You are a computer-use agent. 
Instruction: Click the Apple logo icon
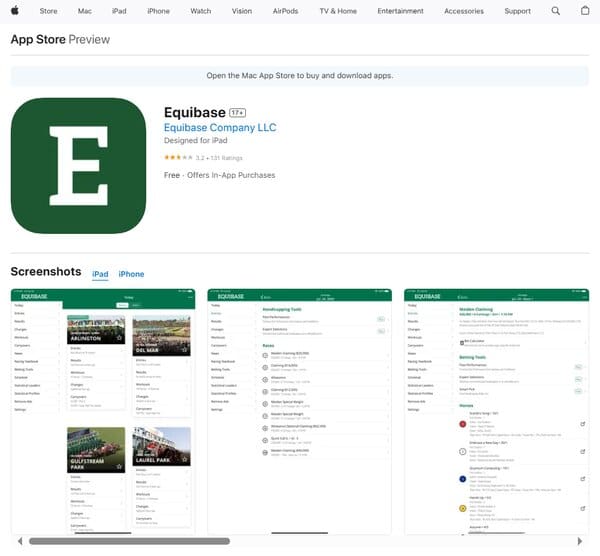coord(15,11)
